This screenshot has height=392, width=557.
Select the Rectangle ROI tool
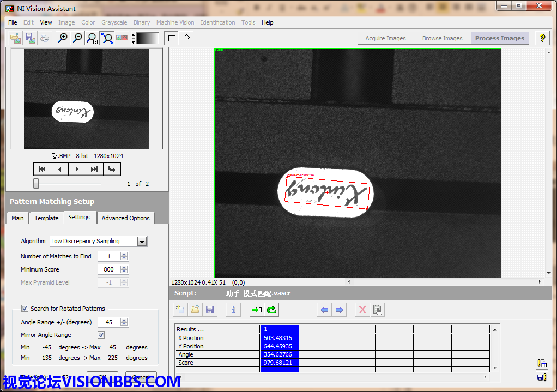click(x=172, y=38)
